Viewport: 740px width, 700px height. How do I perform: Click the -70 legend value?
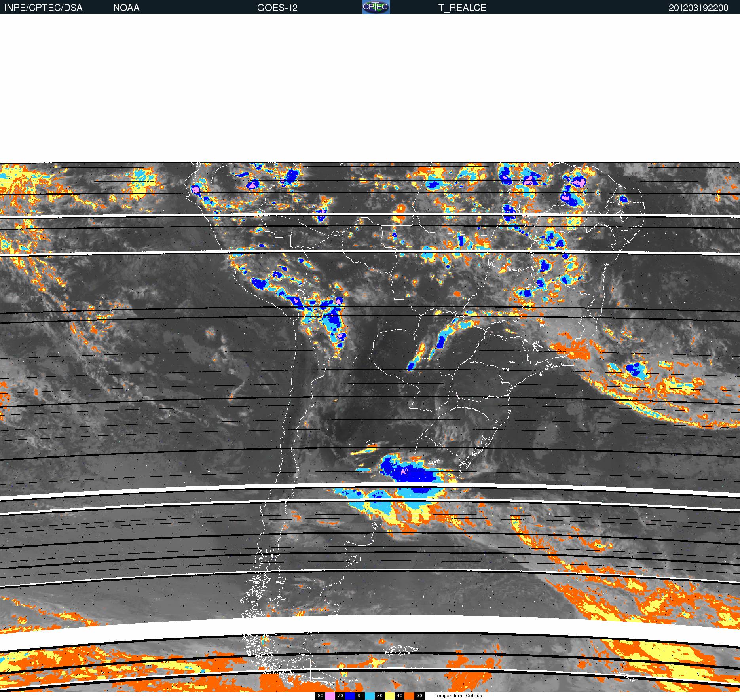click(x=340, y=696)
